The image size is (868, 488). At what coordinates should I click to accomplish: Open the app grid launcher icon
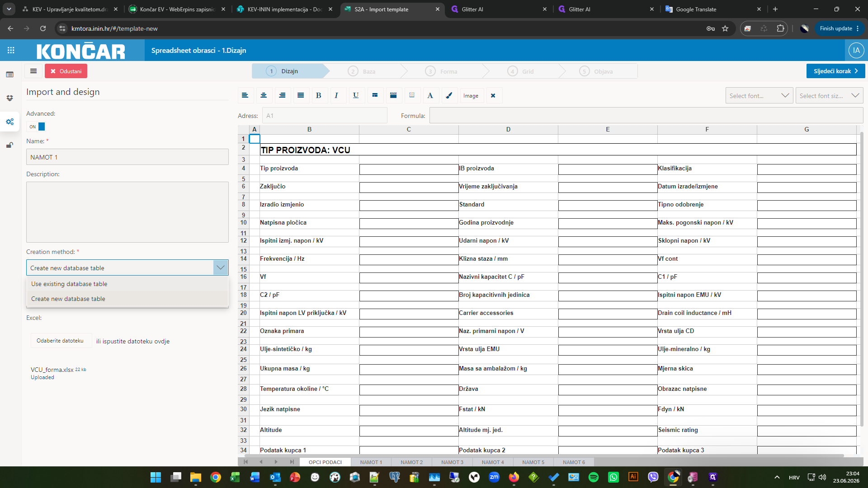click(11, 50)
